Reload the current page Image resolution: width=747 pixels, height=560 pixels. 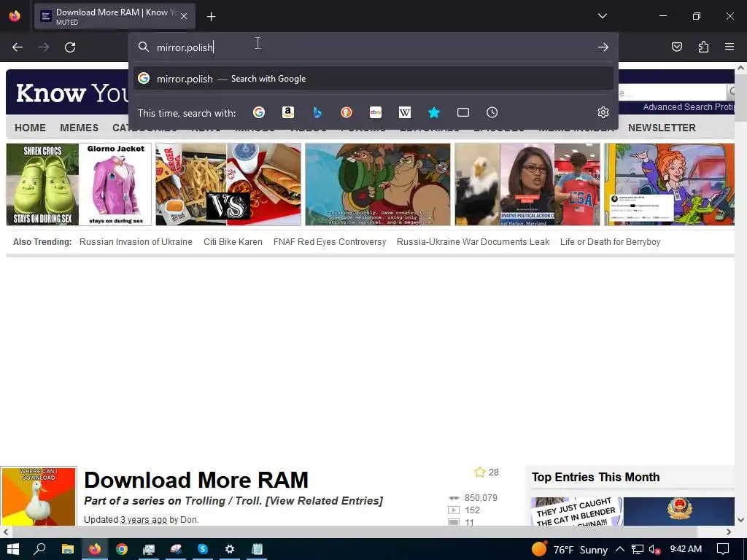click(70, 47)
